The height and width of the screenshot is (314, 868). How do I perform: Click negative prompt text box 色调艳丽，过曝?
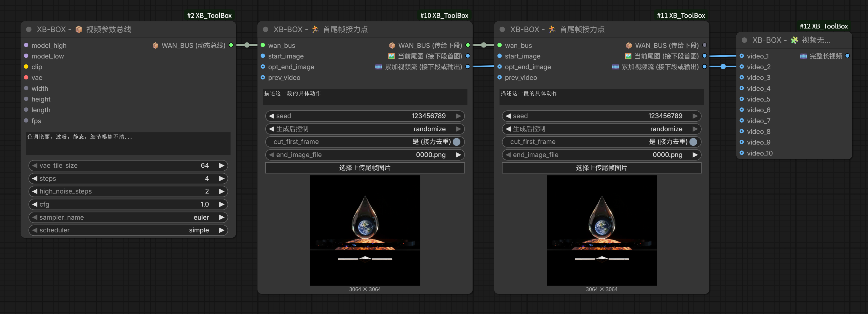128,143
